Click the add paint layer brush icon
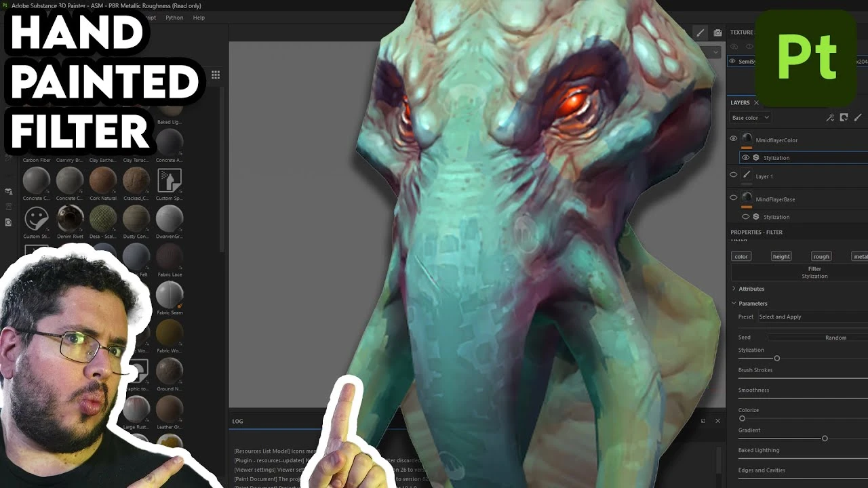The width and height of the screenshot is (868, 488). pyautogui.click(x=858, y=118)
